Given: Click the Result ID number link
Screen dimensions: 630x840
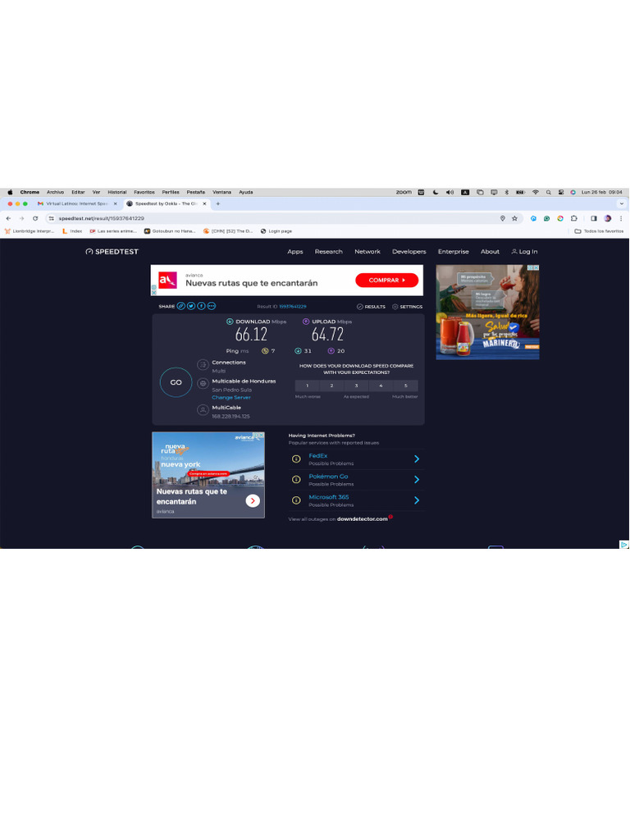Looking at the screenshot, I should coord(293,307).
